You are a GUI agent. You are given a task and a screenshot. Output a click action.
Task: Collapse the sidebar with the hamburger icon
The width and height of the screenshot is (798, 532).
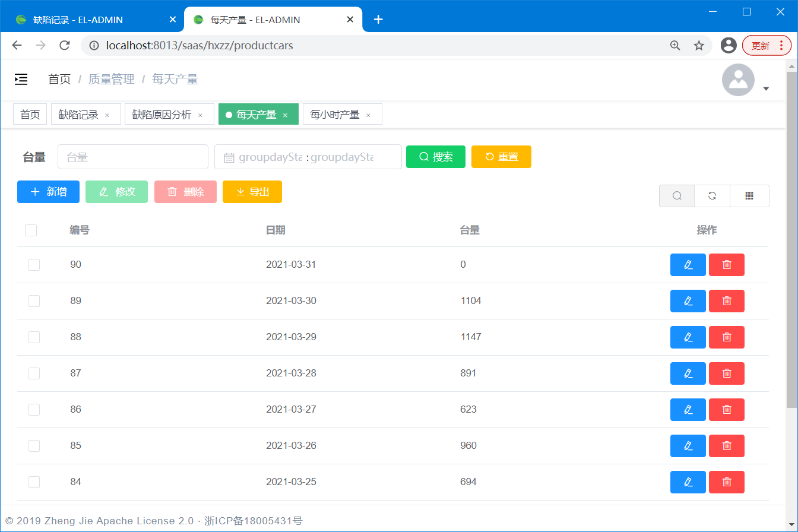click(21, 80)
